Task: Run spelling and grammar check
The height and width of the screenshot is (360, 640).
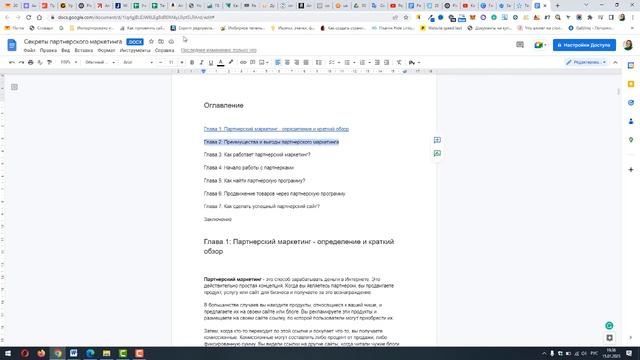Action: tap(40, 62)
